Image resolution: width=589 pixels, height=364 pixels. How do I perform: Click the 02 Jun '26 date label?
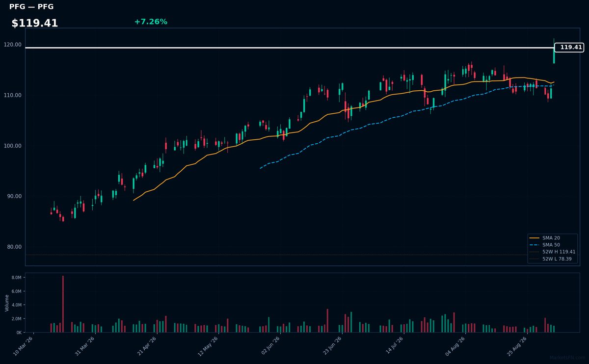pyautogui.click(x=270, y=346)
